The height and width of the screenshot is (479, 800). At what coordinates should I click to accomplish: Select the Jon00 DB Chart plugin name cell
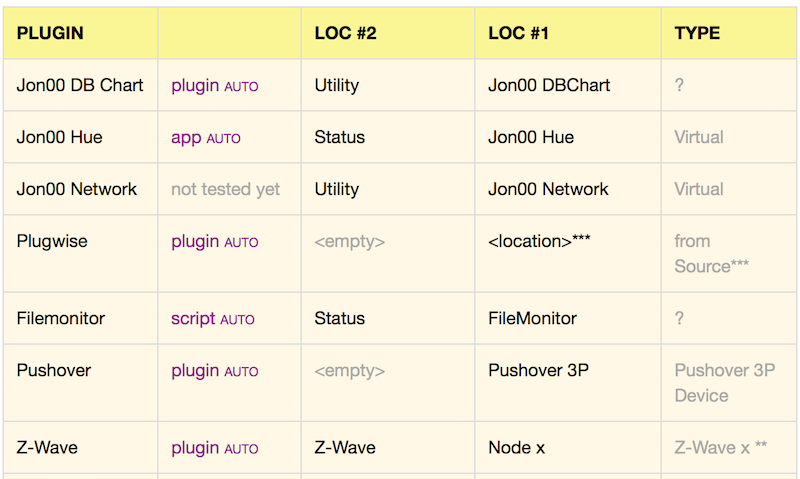[x=80, y=85]
